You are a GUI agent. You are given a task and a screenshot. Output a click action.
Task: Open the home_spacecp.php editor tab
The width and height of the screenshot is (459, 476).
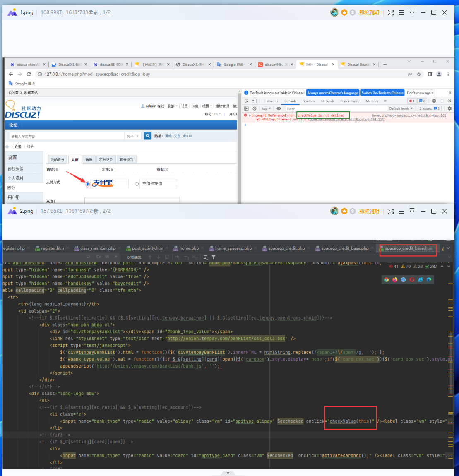[233, 248]
